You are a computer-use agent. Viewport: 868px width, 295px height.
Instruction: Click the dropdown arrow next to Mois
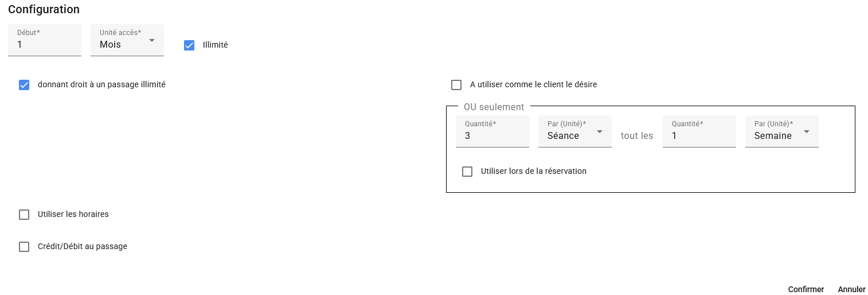click(152, 41)
